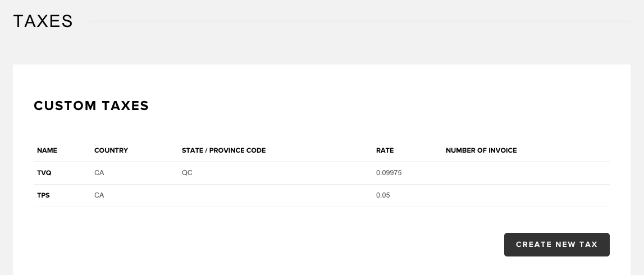Select the State / Province Code header
This screenshot has height=275, width=644.
[x=223, y=150]
